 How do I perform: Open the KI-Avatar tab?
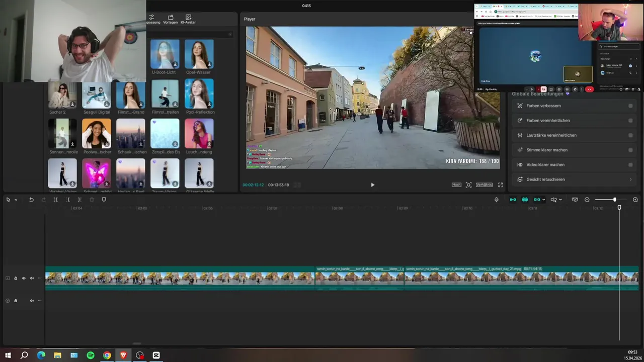click(x=188, y=20)
